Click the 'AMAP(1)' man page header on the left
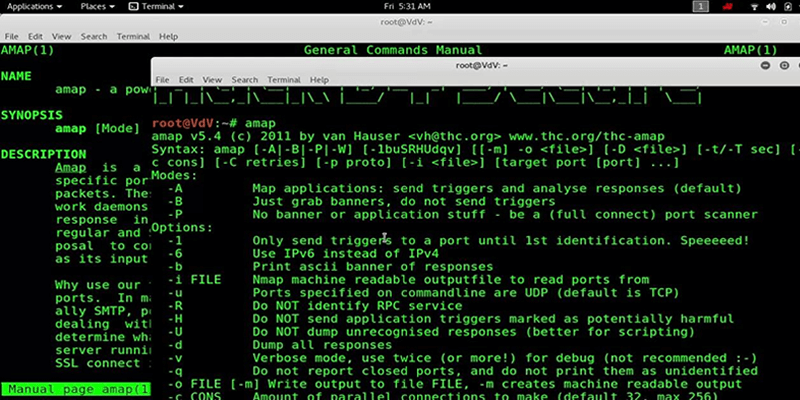Image resolution: width=800 pixels, height=400 pixels. click(x=28, y=50)
